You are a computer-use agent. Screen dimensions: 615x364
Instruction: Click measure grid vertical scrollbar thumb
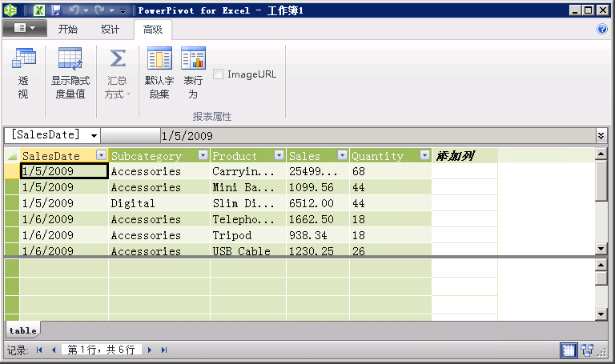(x=601, y=278)
